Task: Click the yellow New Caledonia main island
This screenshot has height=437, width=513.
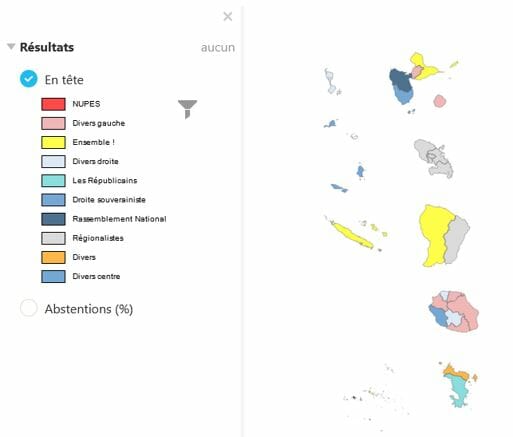Action: tap(352, 236)
